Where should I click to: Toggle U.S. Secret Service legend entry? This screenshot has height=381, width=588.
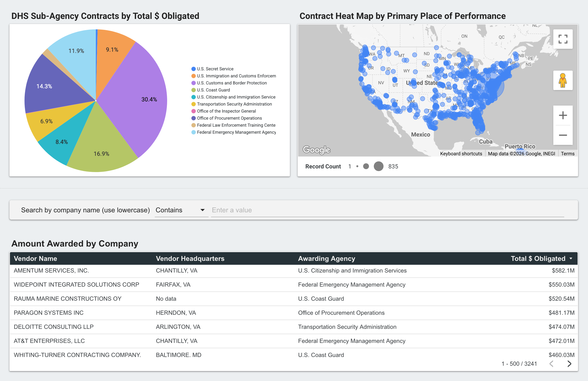click(x=215, y=69)
